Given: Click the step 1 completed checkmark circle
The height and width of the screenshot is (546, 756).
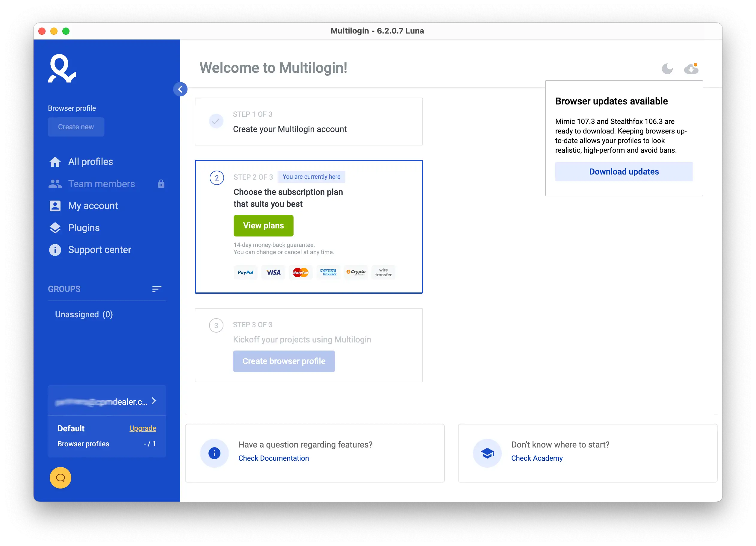Looking at the screenshot, I should point(216,121).
